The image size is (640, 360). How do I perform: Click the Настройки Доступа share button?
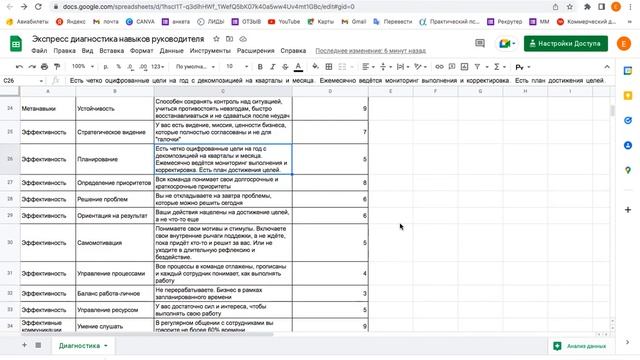coord(566,43)
